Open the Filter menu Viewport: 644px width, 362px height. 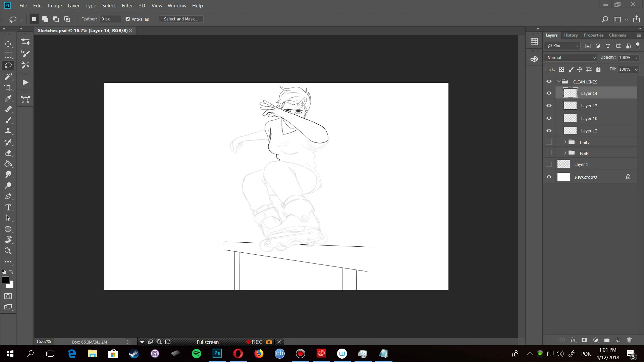[x=127, y=6]
